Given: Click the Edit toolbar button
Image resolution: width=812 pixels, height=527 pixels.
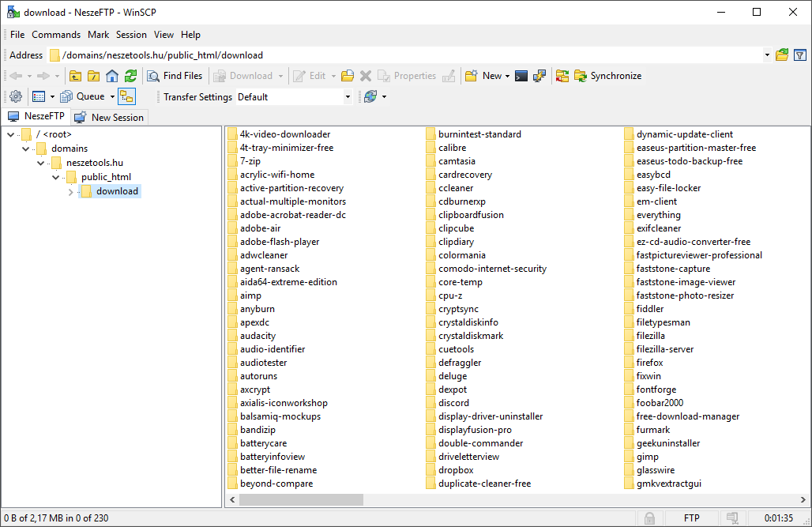Looking at the screenshot, I should 310,76.
